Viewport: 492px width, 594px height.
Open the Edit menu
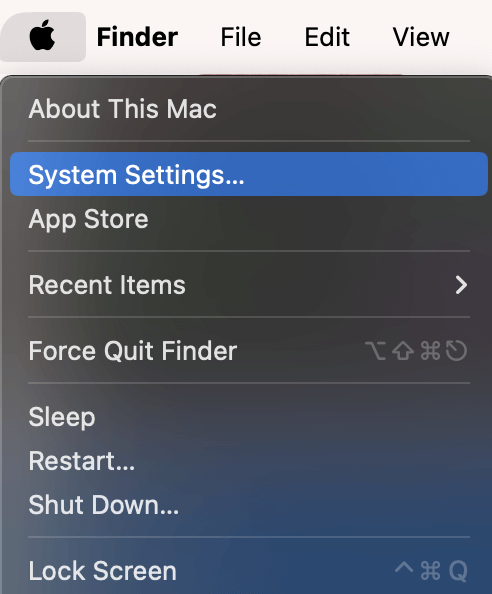click(x=327, y=37)
